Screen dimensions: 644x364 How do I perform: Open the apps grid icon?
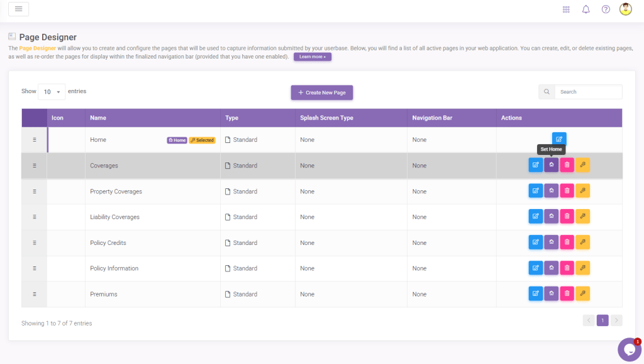(566, 9)
